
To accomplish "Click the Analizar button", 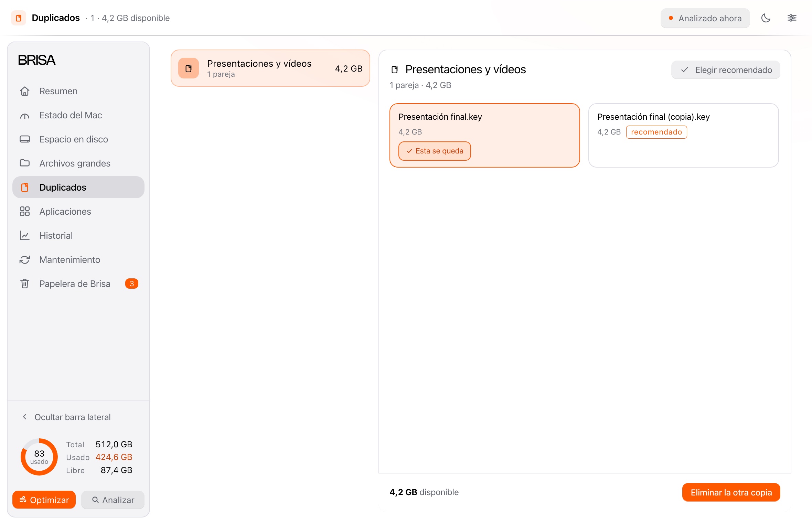I will click(113, 500).
